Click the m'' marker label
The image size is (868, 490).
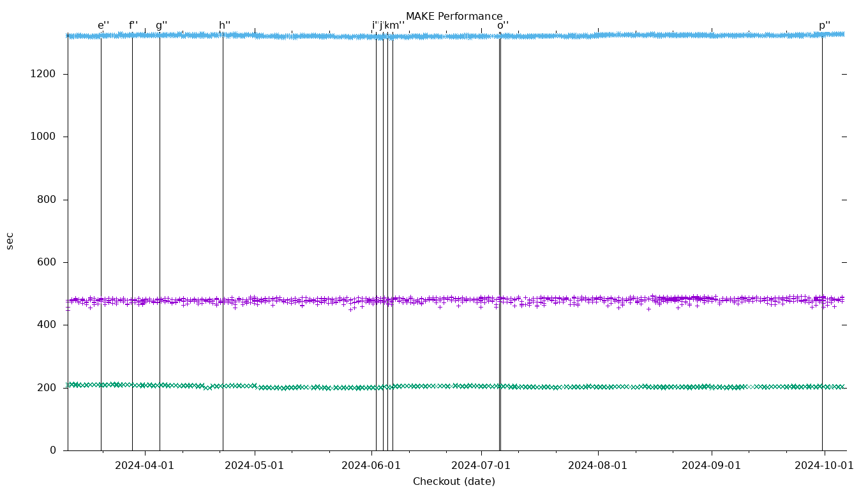pyautogui.click(x=398, y=26)
